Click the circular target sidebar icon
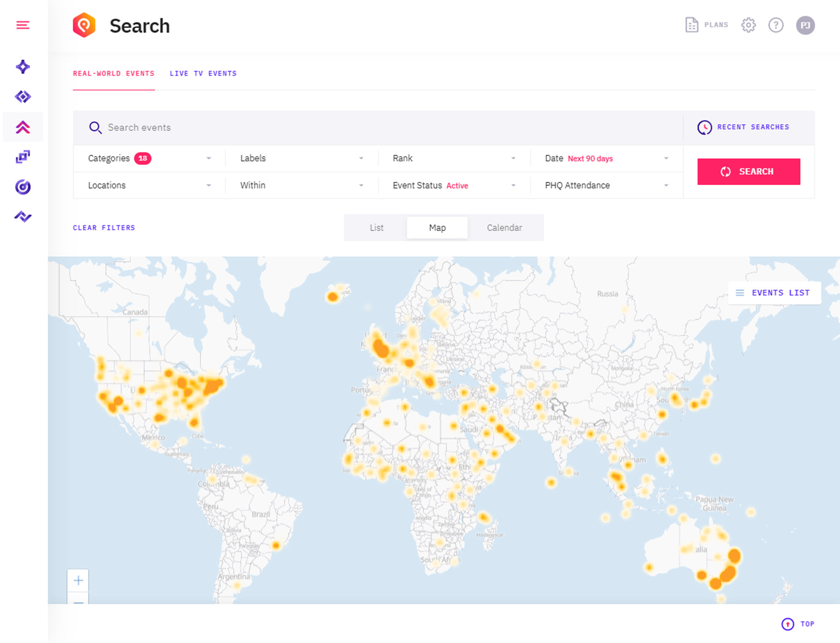This screenshot has height=643, width=840. tap(23, 187)
